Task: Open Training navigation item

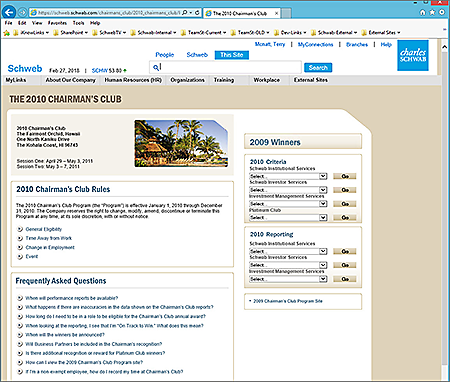Action: 224,80
